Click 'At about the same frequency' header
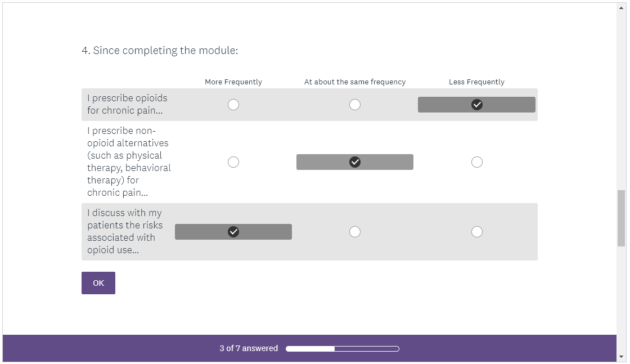This screenshot has height=364, width=630. point(355,82)
